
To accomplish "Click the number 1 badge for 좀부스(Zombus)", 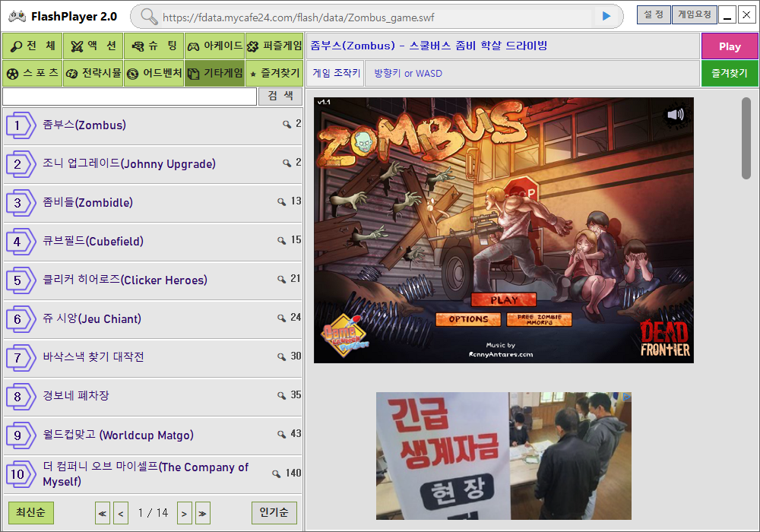I will [21, 125].
